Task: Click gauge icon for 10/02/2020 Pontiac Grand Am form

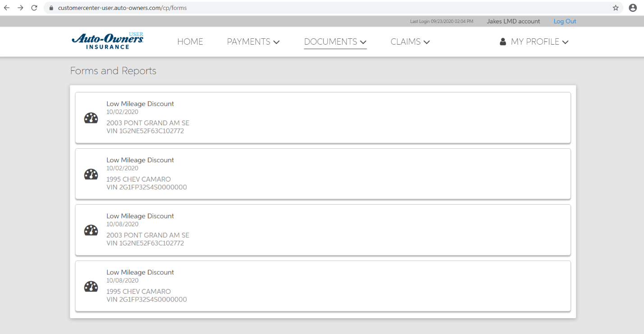Action: click(x=91, y=118)
